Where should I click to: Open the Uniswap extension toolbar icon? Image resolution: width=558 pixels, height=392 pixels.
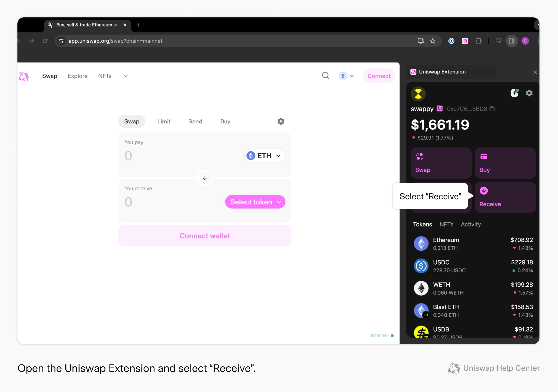(465, 41)
